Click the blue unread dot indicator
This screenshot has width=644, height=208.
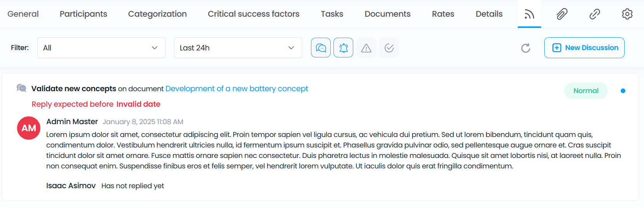623,91
